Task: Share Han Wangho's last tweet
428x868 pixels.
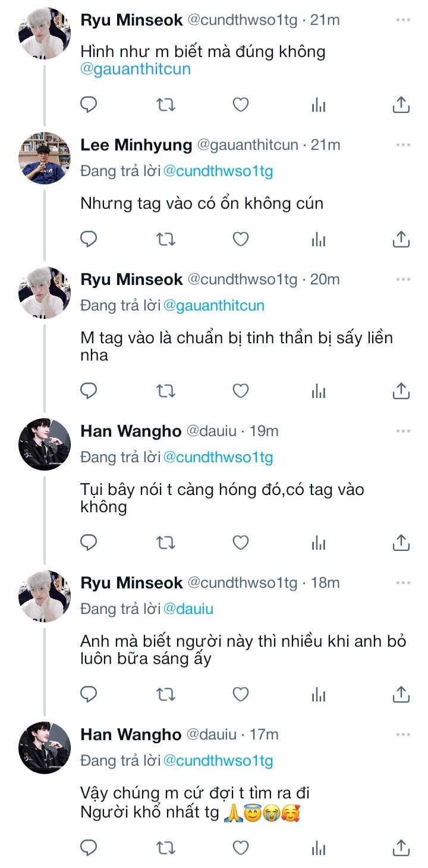Action: [x=401, y=846]
